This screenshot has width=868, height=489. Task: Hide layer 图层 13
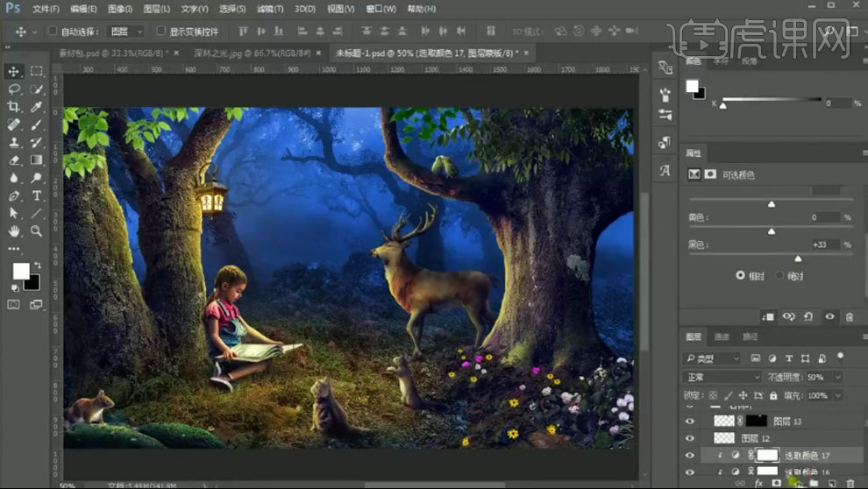[690, 421]
